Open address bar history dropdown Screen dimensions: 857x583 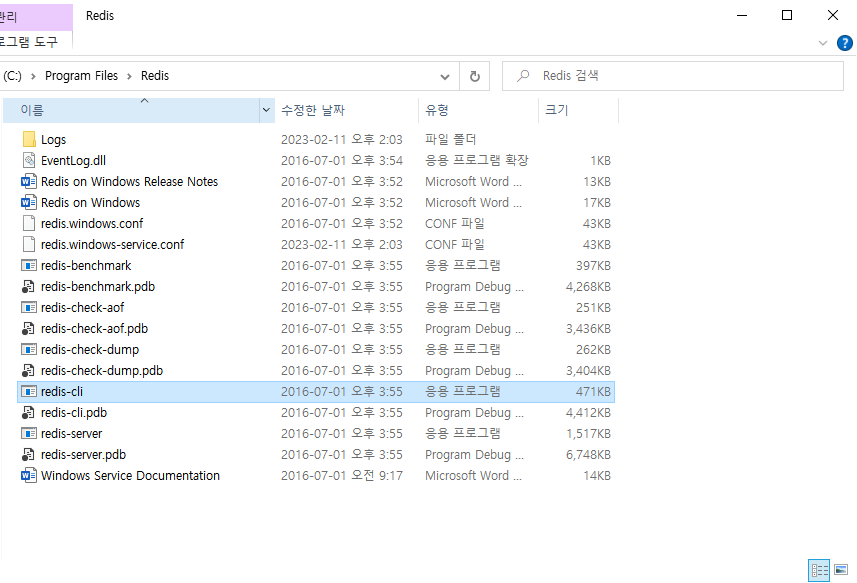click(445, 76)
